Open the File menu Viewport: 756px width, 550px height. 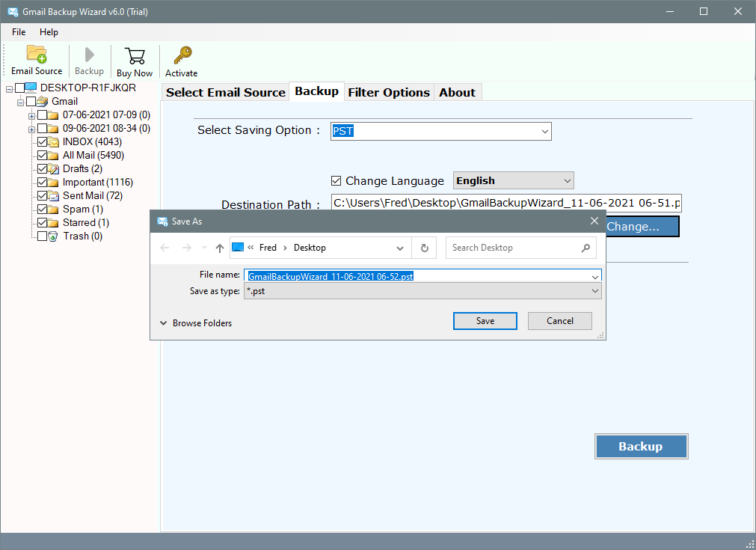19,32
